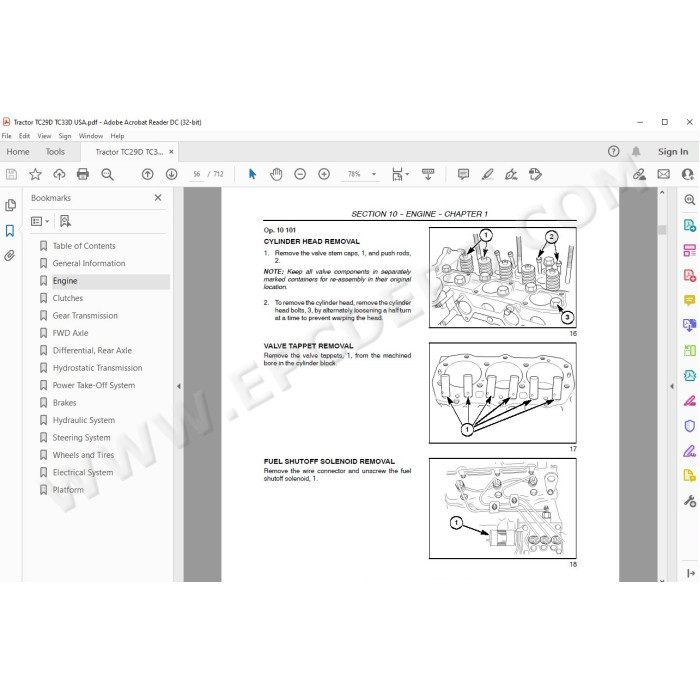
Task: Click the Sign In button
Action: 673,152
